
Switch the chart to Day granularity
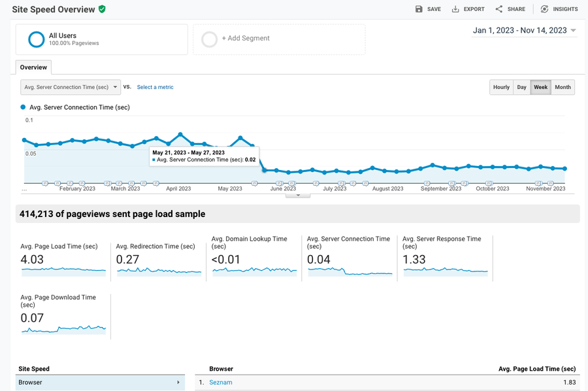521,87
